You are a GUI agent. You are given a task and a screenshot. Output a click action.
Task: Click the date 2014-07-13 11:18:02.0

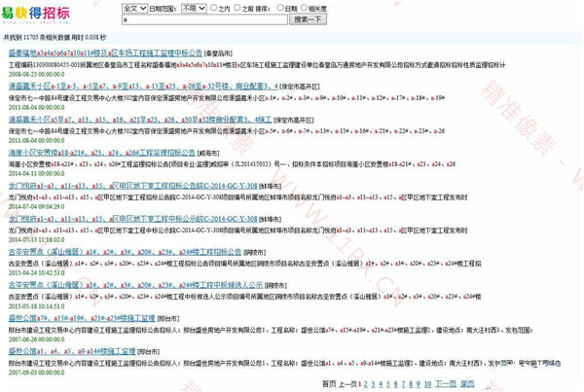click(x=37, y=239)
